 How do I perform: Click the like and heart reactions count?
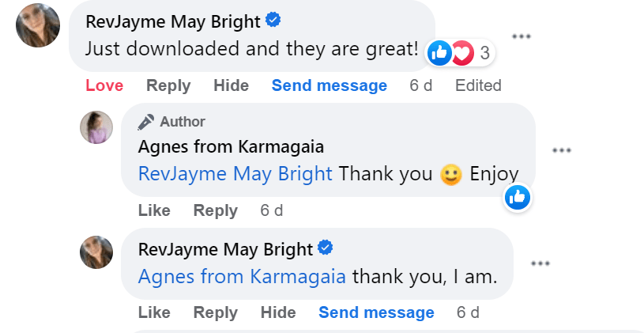461,54
